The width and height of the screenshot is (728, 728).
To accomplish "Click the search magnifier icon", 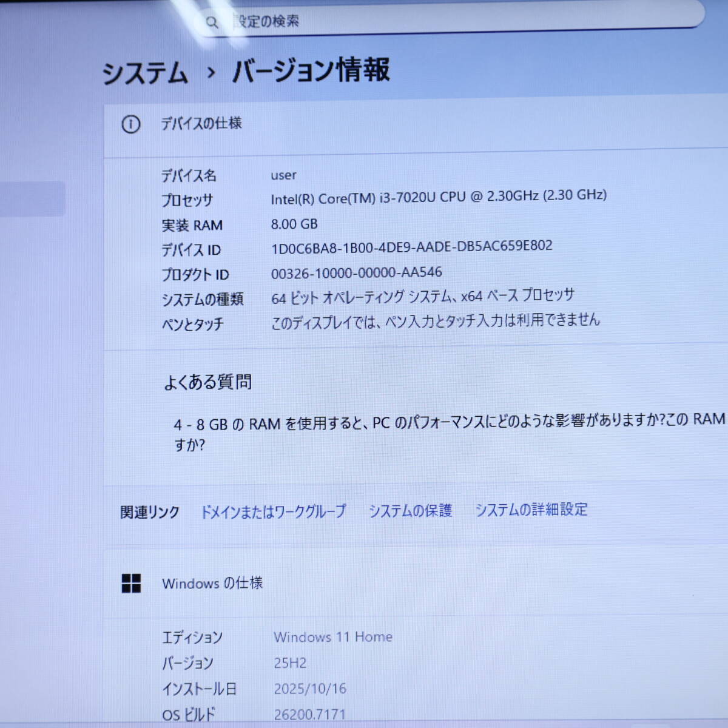I will (x=212, y=22).
